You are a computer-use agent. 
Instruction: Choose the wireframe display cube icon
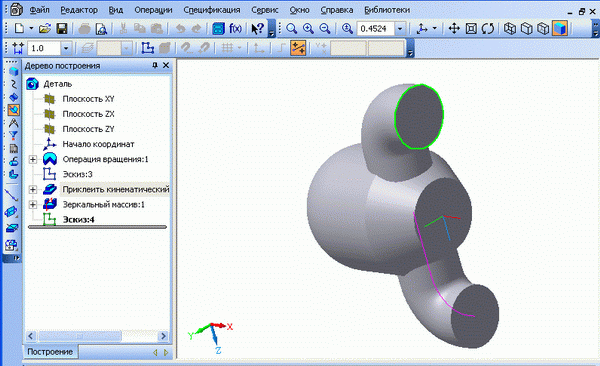pos(510,28)
